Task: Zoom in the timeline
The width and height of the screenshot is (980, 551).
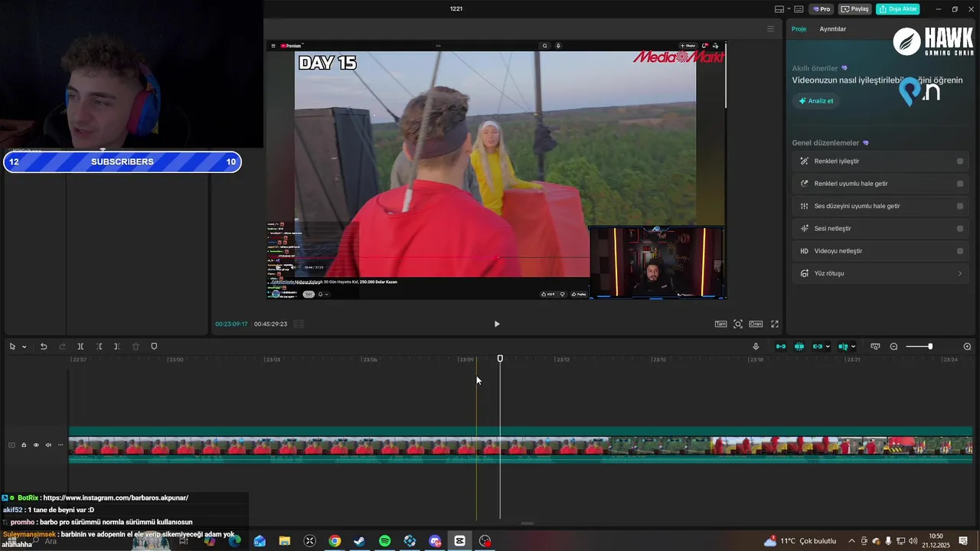Action: pyautogui.click(x=967, y=347)
